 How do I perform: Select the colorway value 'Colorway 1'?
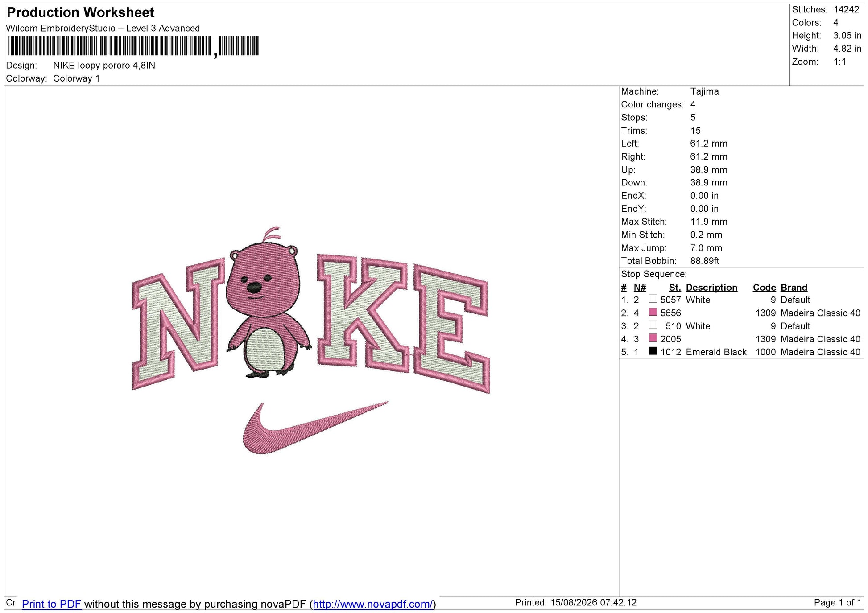tap(76, 78)
